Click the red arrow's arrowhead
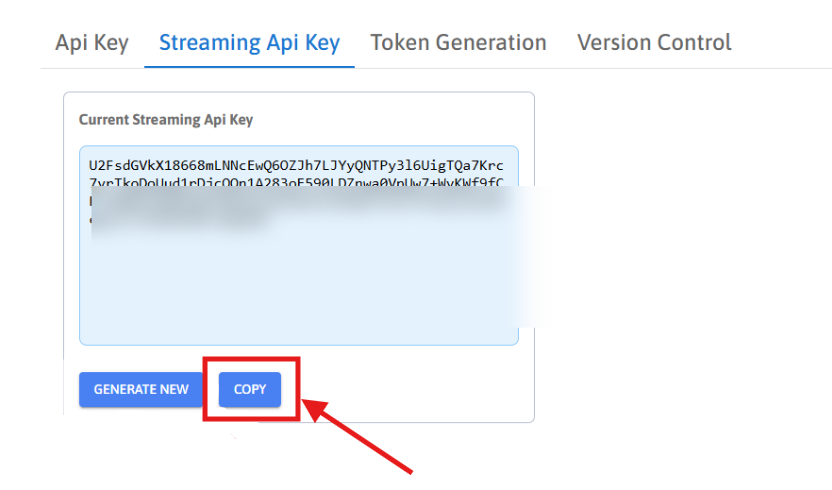The image size is (832, 490). [x=312, y=404]
